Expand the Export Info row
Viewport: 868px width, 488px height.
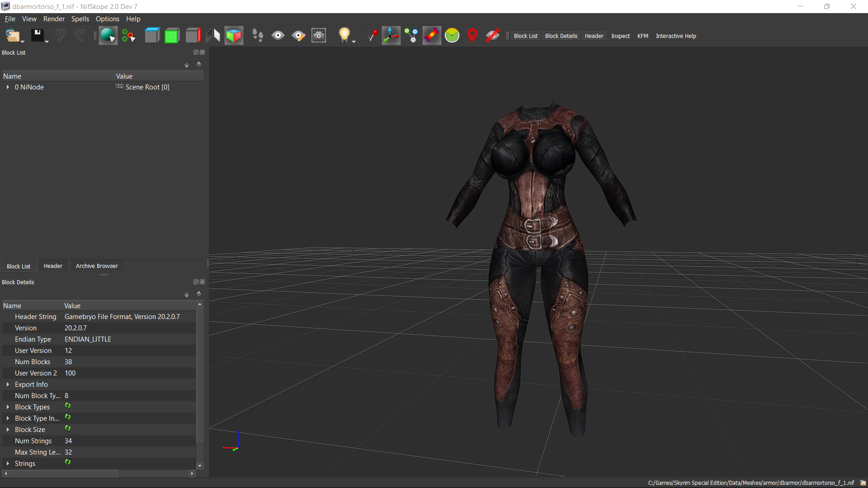point(8,385)
